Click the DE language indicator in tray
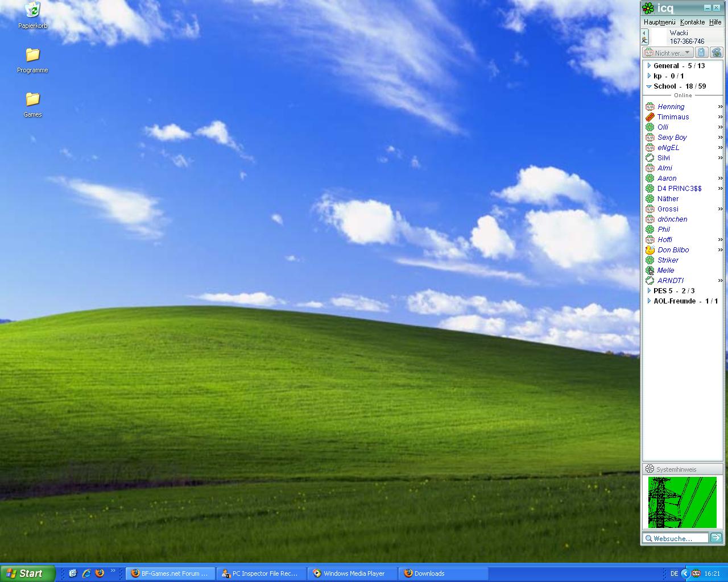The image size is (728, 582). (x=674, y=574)
